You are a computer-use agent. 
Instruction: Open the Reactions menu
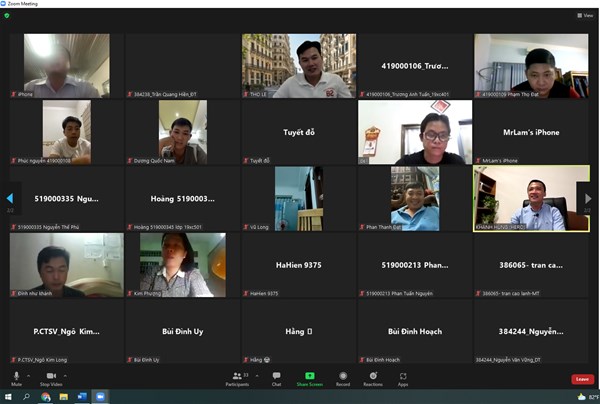tap(373, 377)
